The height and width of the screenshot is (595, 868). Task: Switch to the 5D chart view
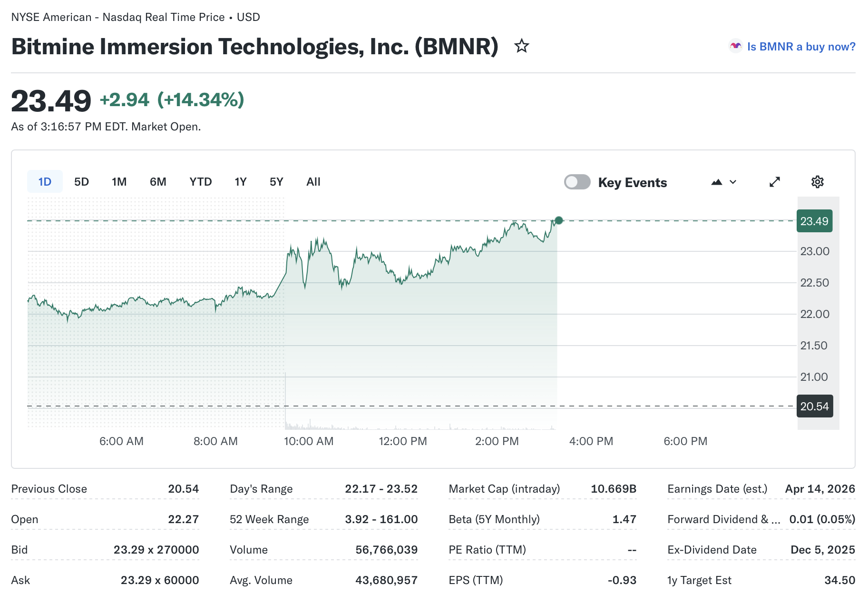[x=81, y=181]
